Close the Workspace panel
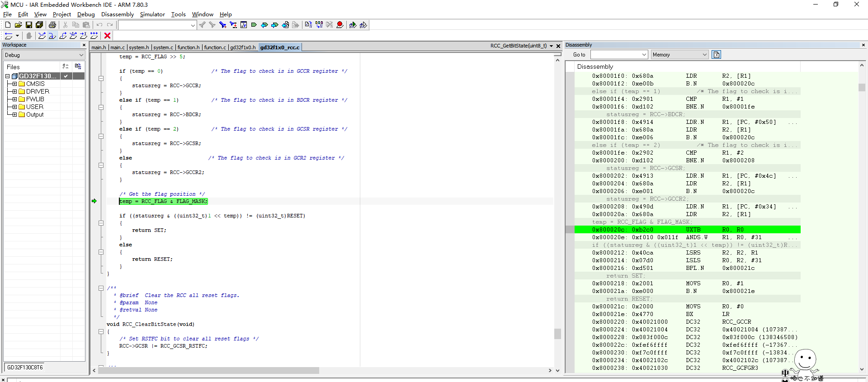The width and height of the screenshot is (868, 382). tap(84, 45)
